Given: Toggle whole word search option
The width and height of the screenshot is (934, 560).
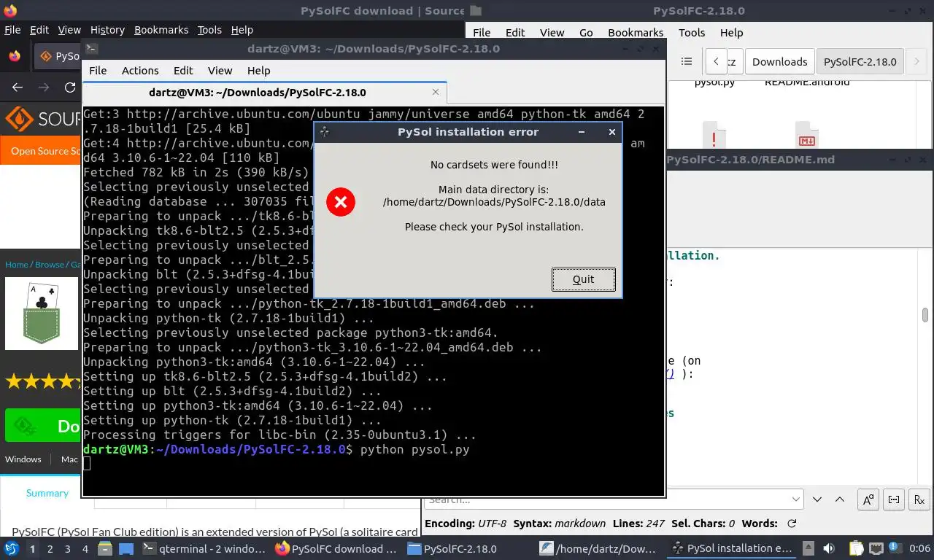Looking at the screenshot, I should [894, 499].
